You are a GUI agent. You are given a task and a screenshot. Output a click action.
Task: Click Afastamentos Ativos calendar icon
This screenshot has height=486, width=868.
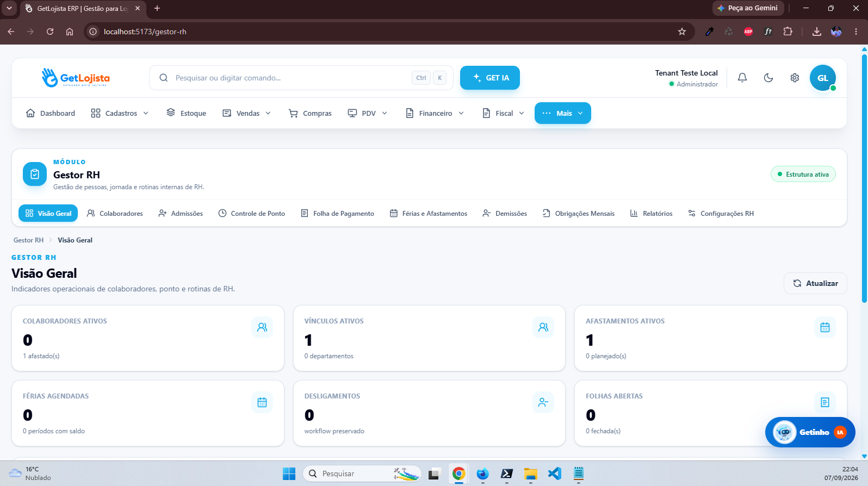[825, 327]
